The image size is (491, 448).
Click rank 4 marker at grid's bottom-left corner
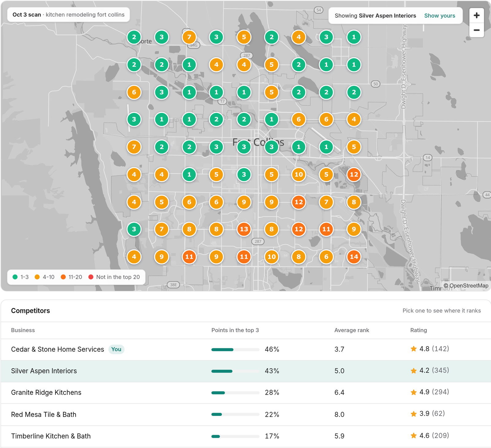[134, 257]
